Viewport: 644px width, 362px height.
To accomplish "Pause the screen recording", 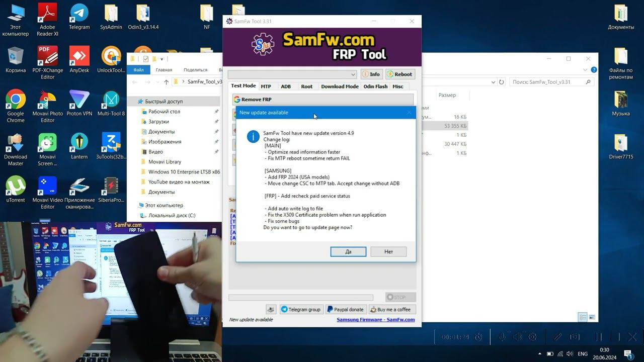I will pos(599,337).
